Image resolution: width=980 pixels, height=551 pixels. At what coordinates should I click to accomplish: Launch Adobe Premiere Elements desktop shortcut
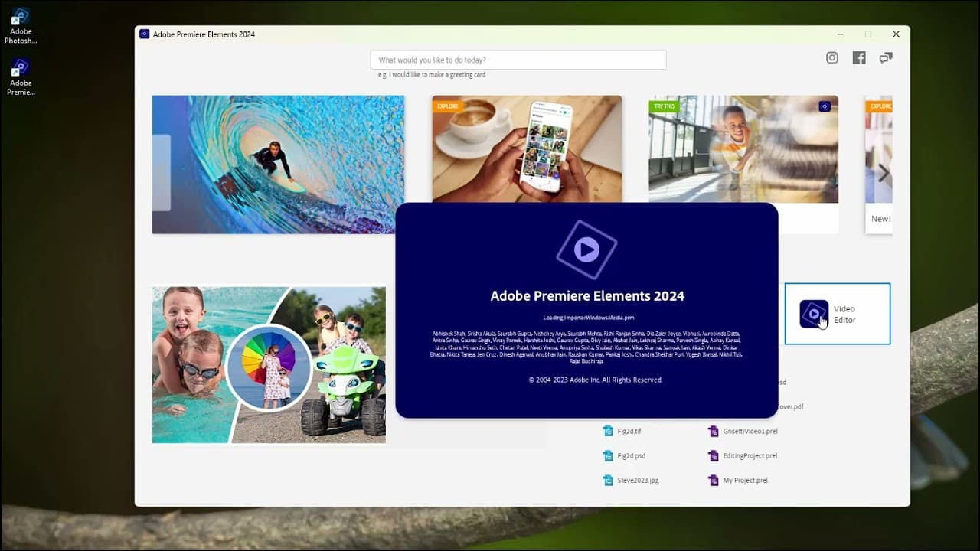[21, 77]
